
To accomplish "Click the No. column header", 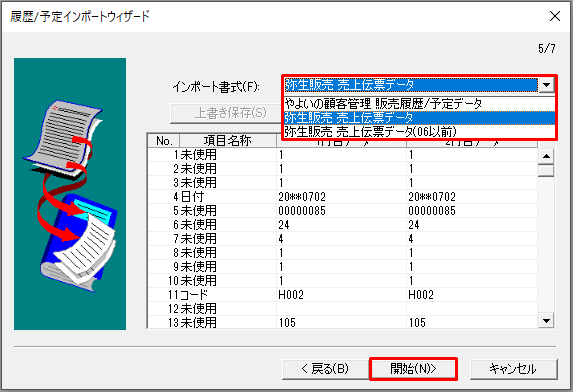I will 164,141.
